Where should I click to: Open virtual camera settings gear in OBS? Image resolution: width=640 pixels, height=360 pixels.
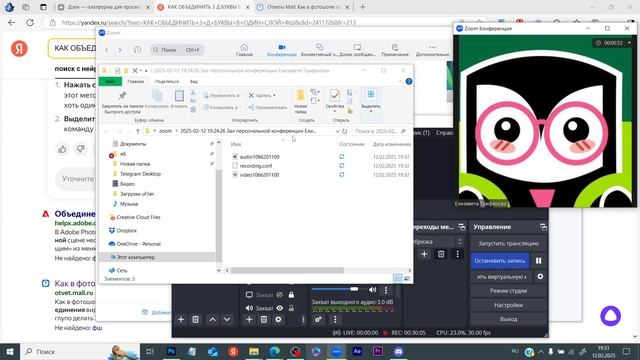[x=540, y=276]
